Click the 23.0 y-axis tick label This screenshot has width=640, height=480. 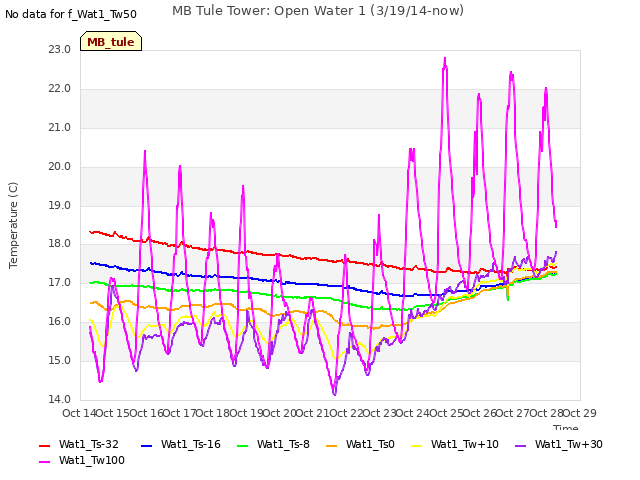pos(60,49)
